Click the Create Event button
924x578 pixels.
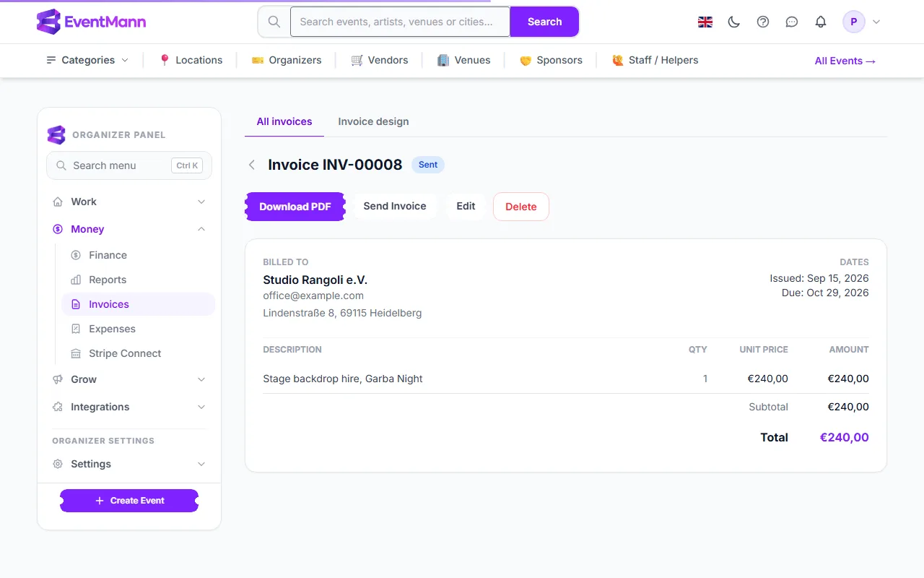click(129, 501)
